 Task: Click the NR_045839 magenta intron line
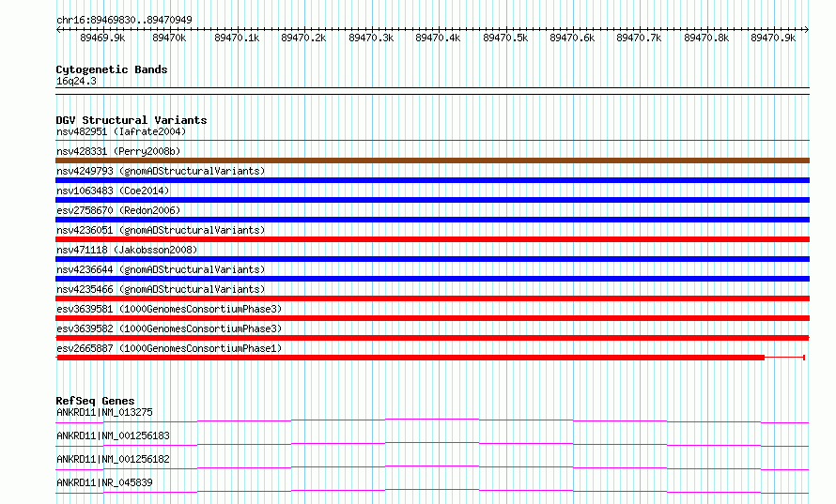tap(432, 491)
